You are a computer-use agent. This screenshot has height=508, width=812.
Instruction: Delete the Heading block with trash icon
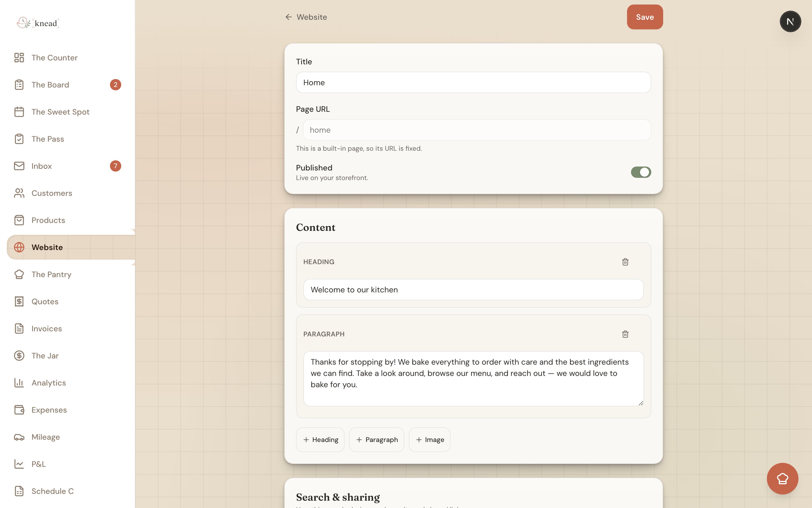pyautogui.click(x=625, y=262)
